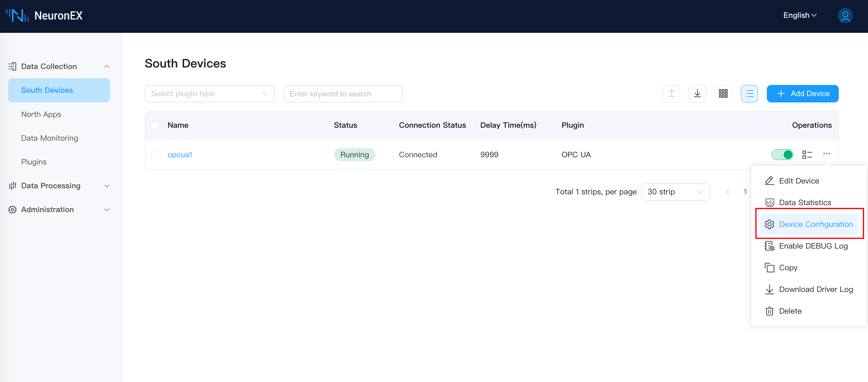This screenshot has height=382, width=868.
Task: Click the three-dots more operations icon
Action: 826,154
